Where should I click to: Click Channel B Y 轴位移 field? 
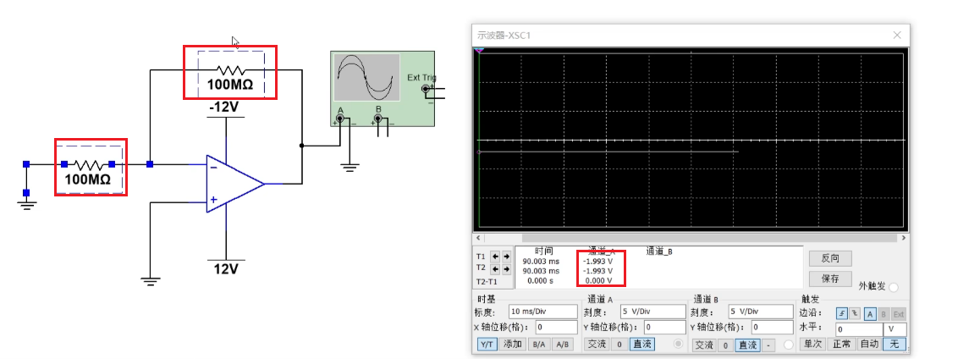773,327
